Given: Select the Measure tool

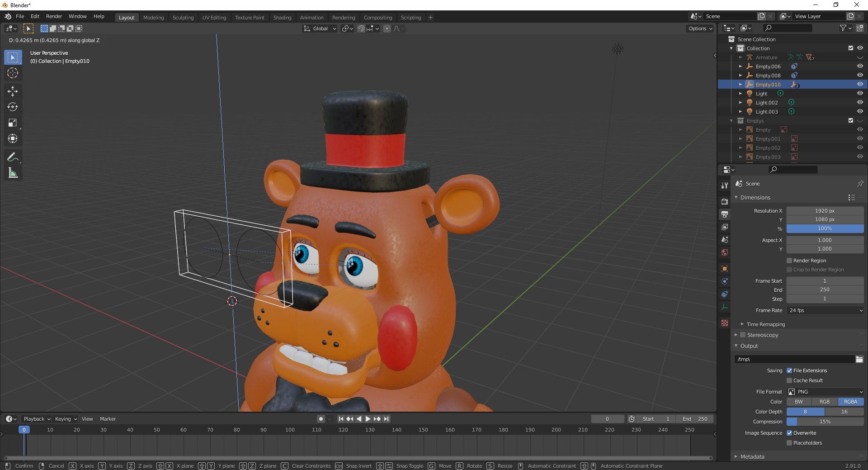Looking at the screenshot, I should point(13,173).
